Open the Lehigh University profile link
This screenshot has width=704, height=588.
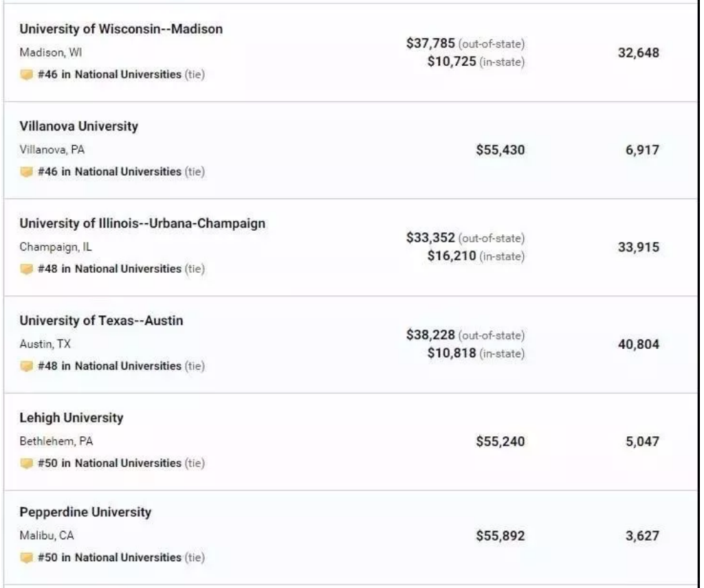pyautogui.click(x=71, y=418)
